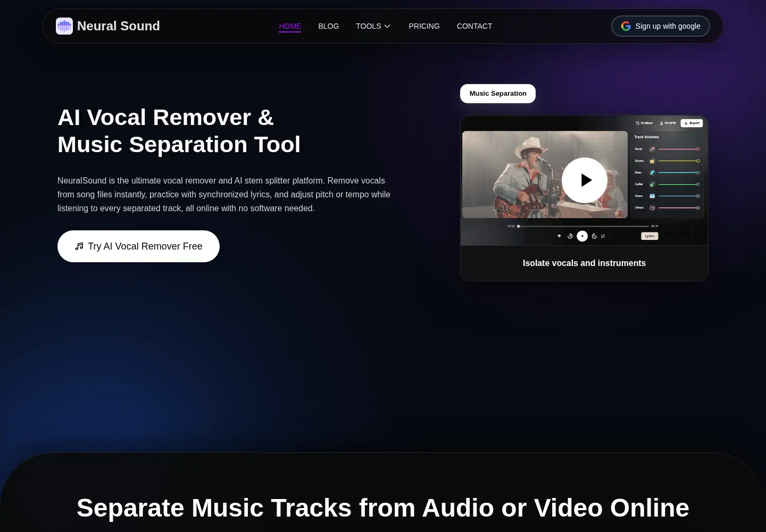Screen dimensions: 766x532
Task: Click the 'AI Vocal Remover & Music Separation Tool' heading
Action: pyautogui.click(x=179, y=131)
